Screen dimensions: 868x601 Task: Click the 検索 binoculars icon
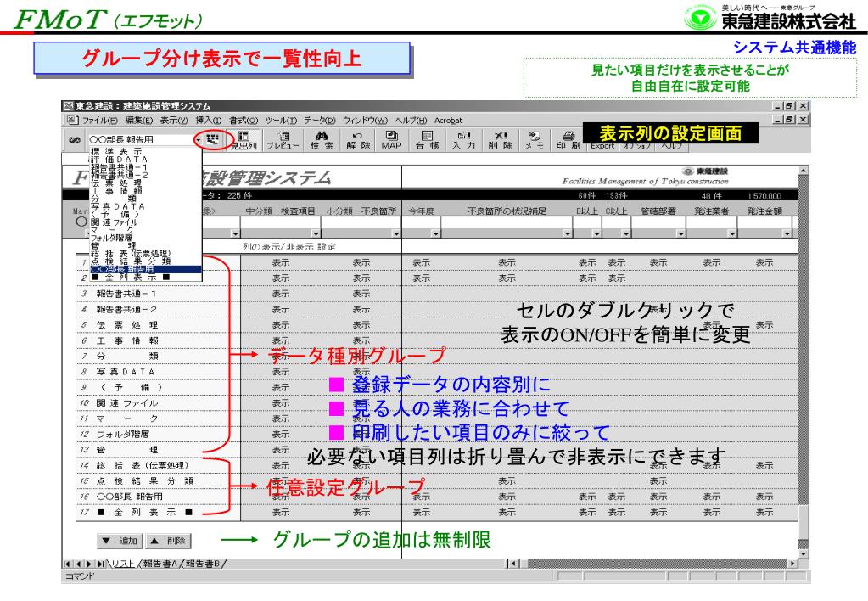click(322, 141)
